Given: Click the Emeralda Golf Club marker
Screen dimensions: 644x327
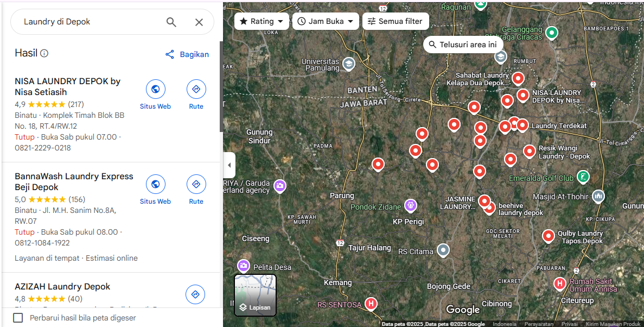Looking at the screenshot, I should [x=583, y=177].
